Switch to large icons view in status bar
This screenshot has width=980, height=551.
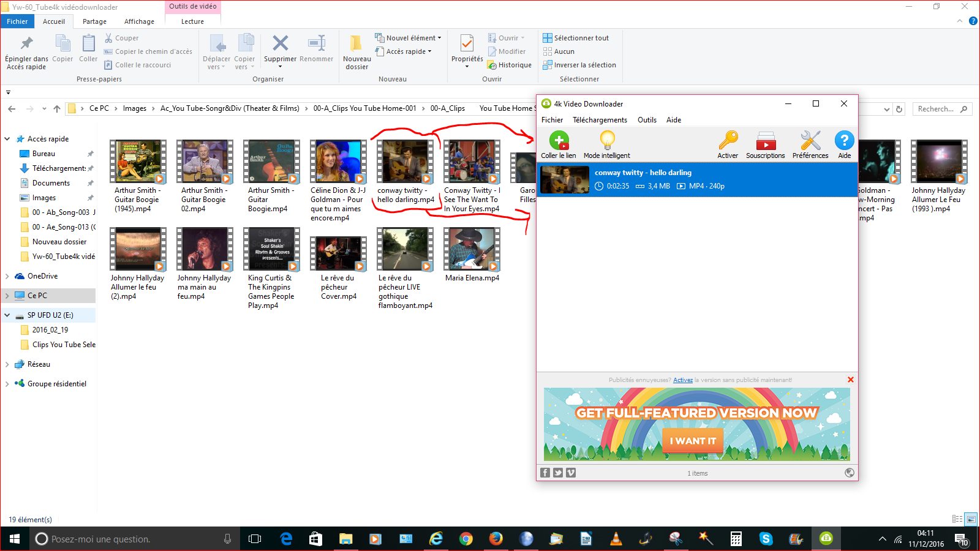click(971, 519)
